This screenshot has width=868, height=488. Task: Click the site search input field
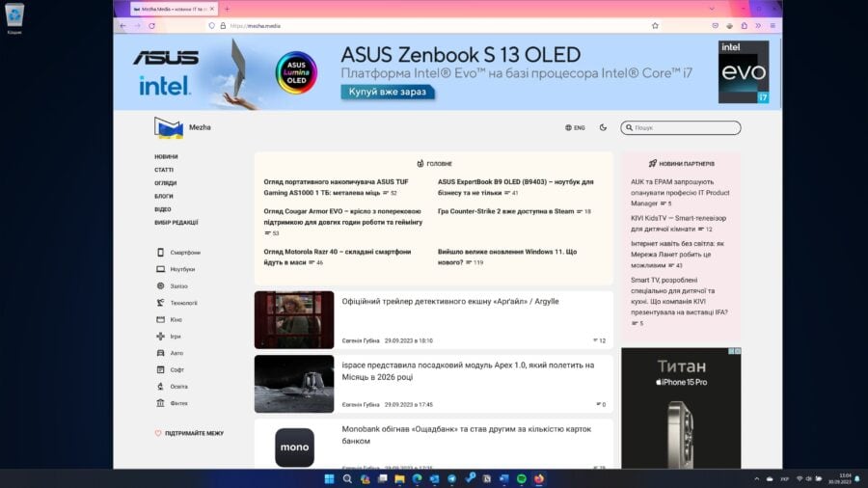point(680,128)
